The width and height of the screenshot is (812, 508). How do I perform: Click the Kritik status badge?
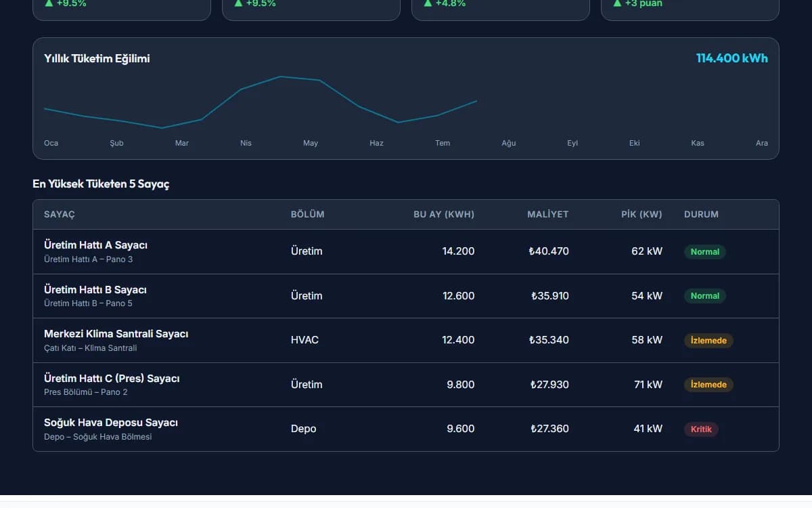pyautogui.click(x=701, y=429)
